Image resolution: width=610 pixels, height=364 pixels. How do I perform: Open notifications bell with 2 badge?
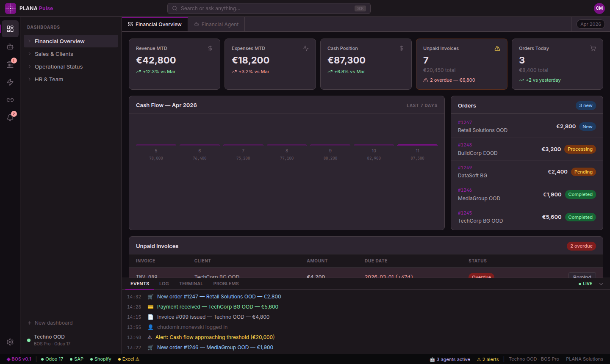tap(10, 118)
